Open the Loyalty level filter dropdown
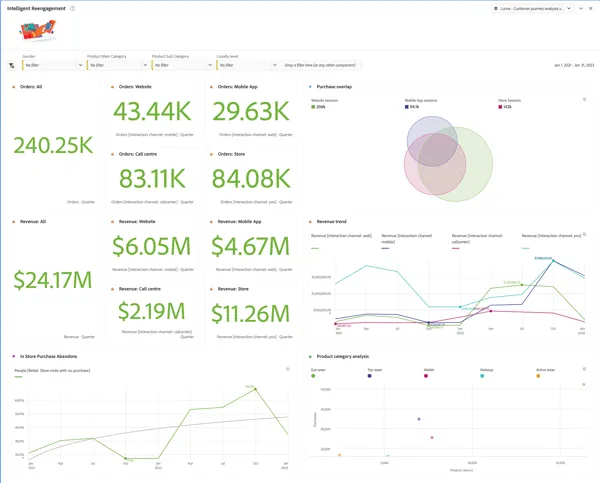Viewport: 600px width, 483px height. (247, 65)
